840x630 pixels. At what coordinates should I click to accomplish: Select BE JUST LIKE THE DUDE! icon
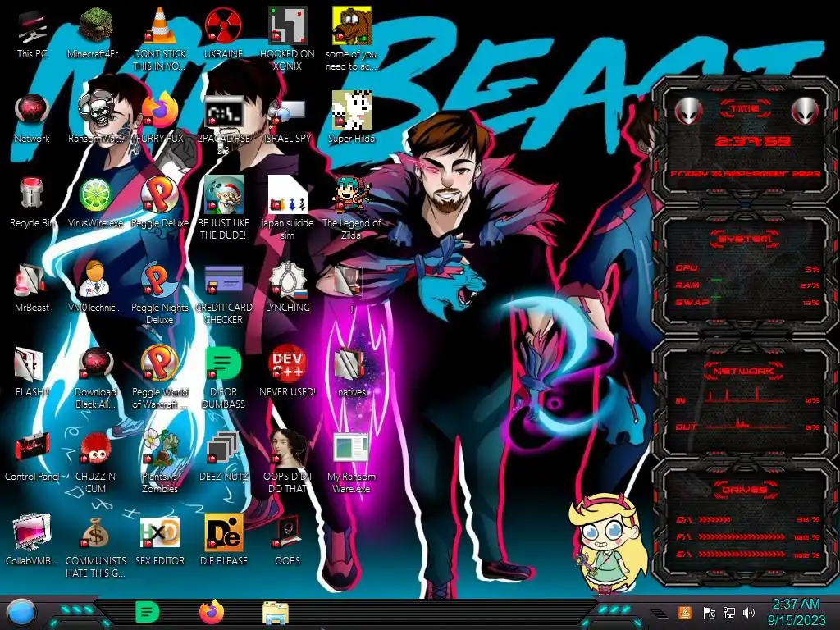[223, 195]
